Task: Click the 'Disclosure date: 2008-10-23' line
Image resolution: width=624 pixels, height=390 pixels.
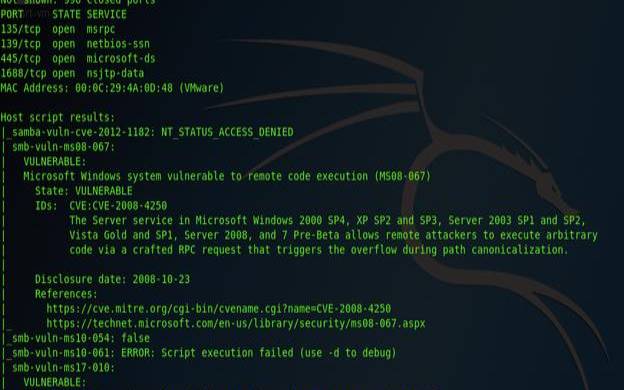Action: tap(112, 279)
